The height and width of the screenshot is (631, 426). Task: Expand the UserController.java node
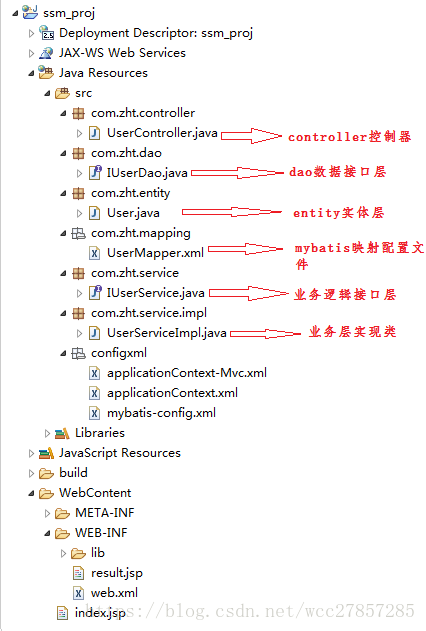coord(80,133)
